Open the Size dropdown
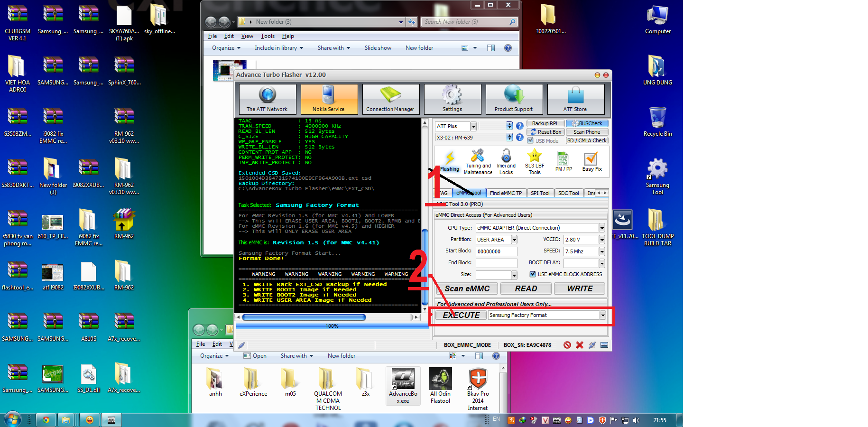 [x=514, y=275]
